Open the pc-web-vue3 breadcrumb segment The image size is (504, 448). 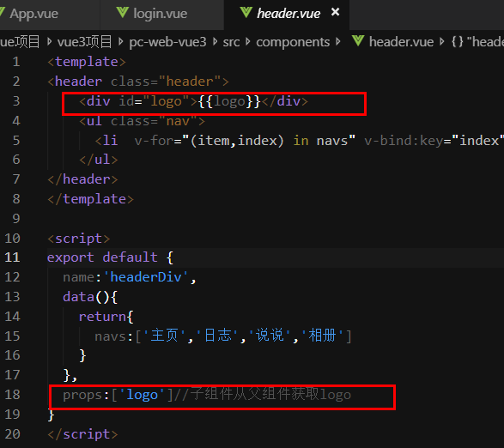click(x=167, y=42)
